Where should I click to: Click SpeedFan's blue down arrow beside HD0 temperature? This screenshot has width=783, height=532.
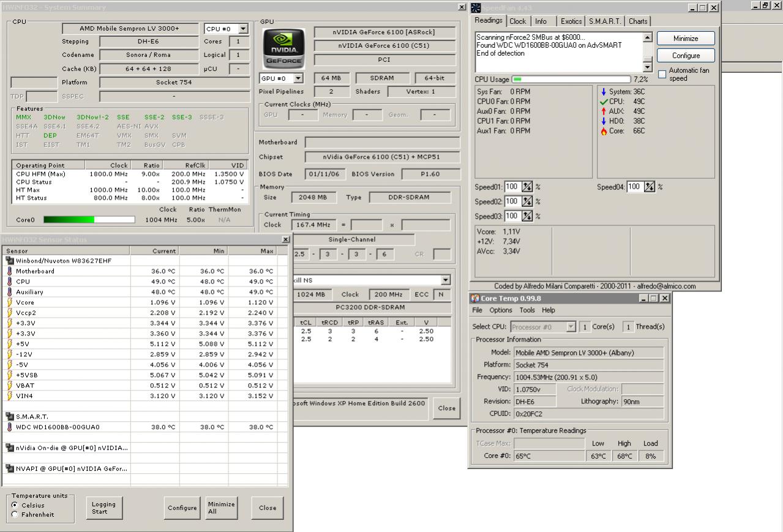[604, 121]
